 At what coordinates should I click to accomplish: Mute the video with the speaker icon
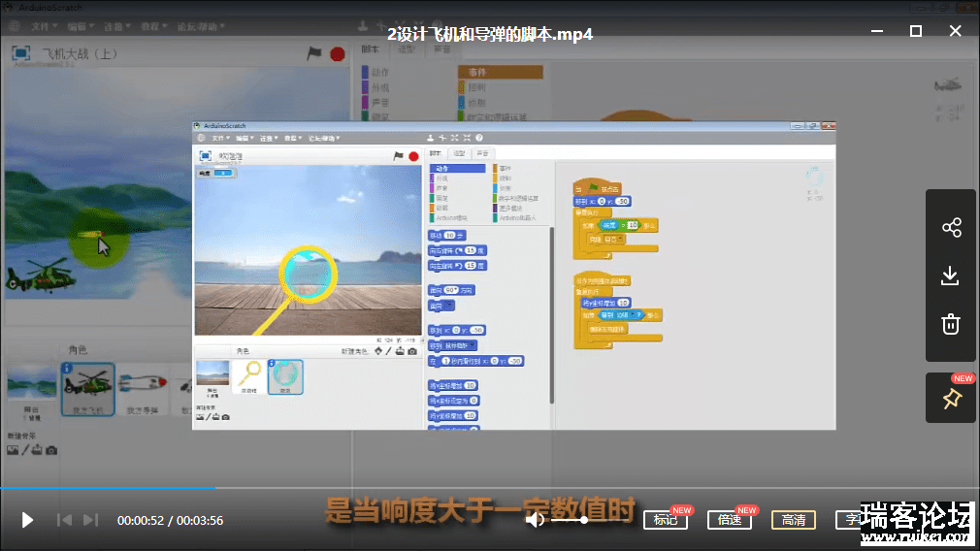(x=534, y=520)
